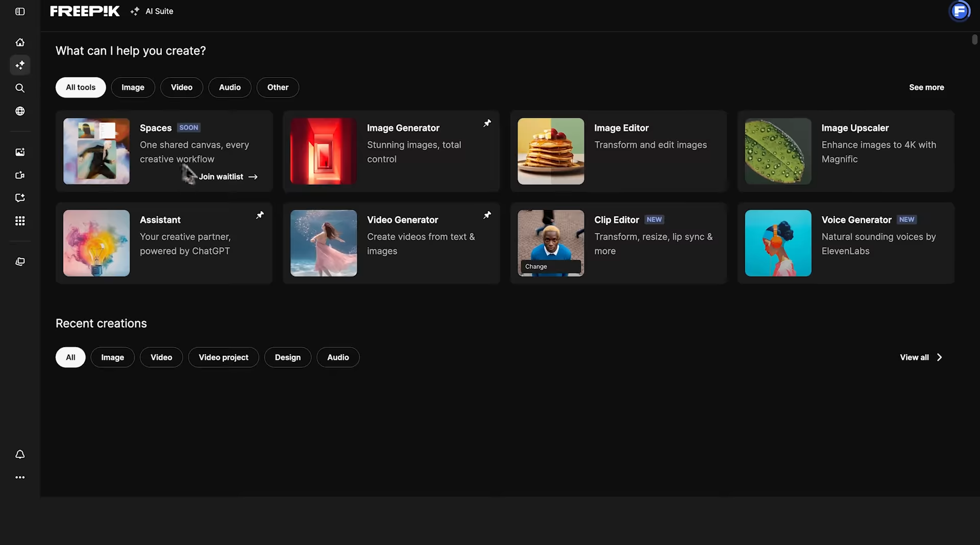Viewport: 980px width, 545px height.
Task: Open the all-tools grid icon in sidebar
Action: (20, 221)
